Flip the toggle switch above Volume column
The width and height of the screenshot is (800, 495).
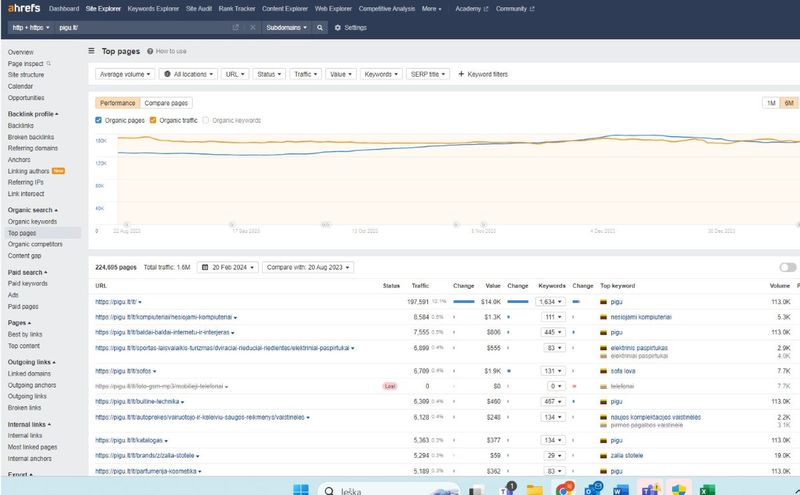pos(787,267)
